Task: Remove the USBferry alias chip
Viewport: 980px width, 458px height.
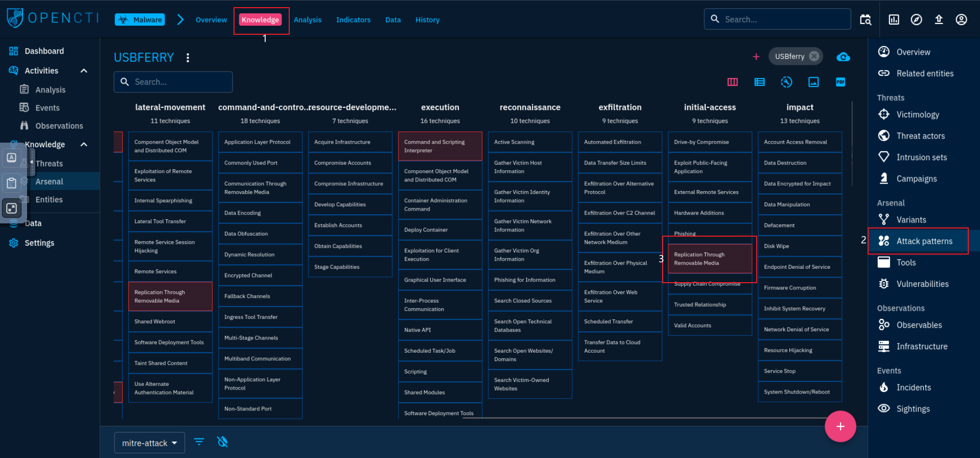Action: [x=814, y=56]
